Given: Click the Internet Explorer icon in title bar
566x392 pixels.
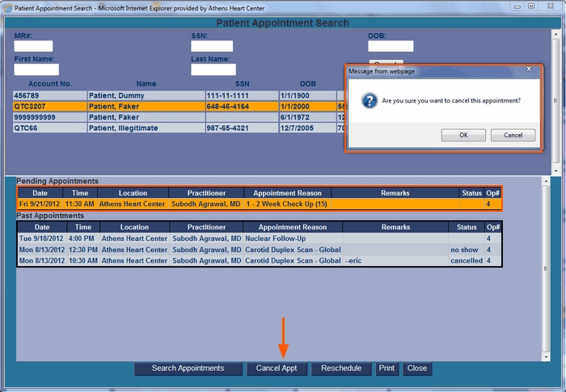Looking at the screenshot, I should [8, 8].
